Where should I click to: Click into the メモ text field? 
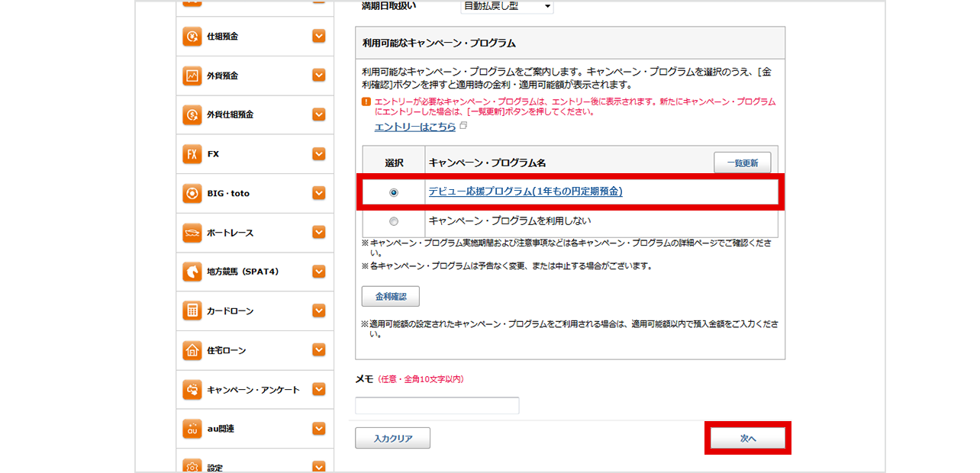pos(437,406)
